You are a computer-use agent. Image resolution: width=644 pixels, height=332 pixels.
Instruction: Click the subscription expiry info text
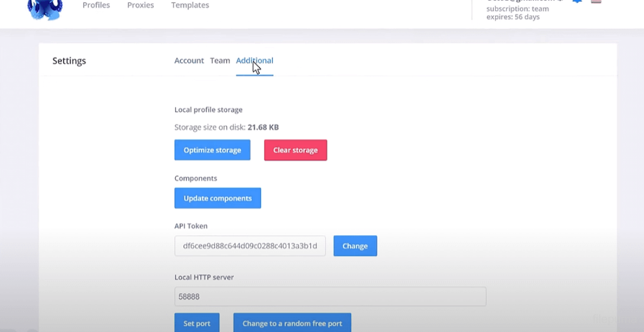tap(513, 17)
